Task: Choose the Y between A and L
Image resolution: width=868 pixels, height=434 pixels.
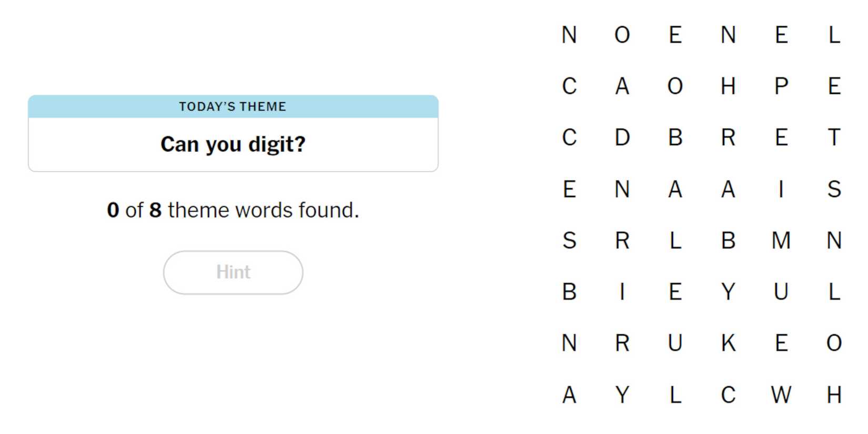Action: (x=622, y=395)
